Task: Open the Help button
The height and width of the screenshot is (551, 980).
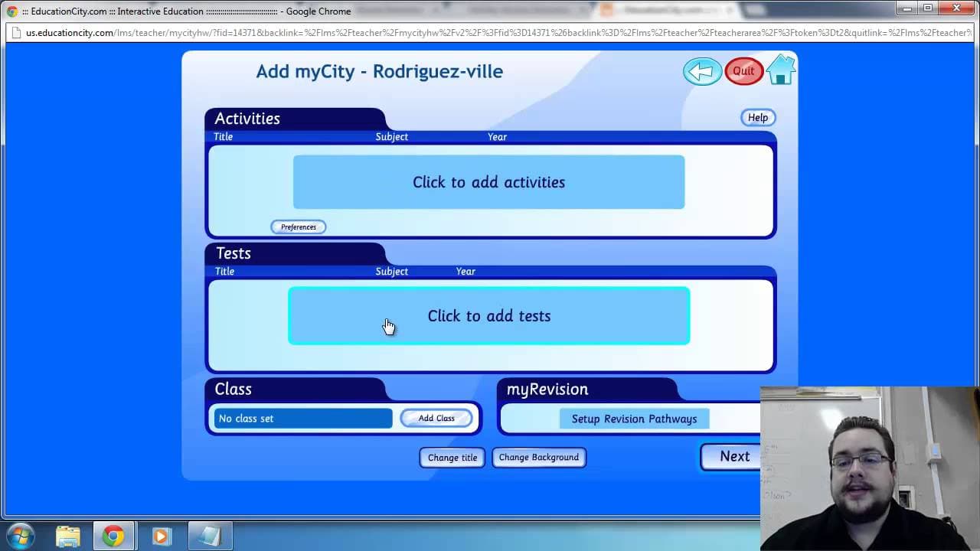Action: tap(758, 117)
